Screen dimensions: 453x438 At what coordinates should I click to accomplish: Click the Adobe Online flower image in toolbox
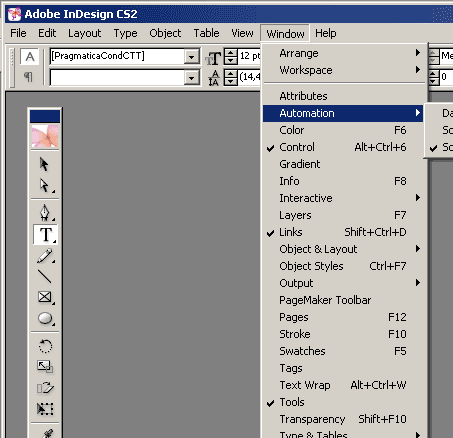click(45, 136)
